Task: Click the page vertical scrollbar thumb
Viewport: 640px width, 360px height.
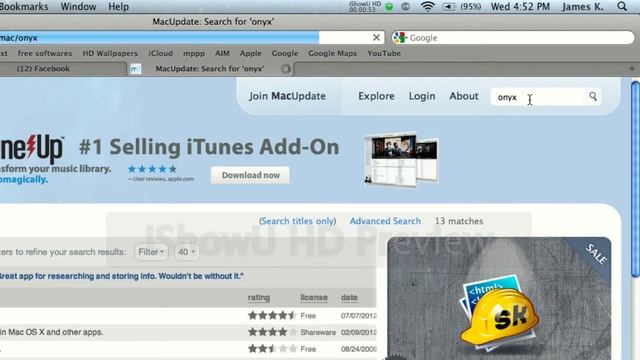Action: [x=635, y=180]
